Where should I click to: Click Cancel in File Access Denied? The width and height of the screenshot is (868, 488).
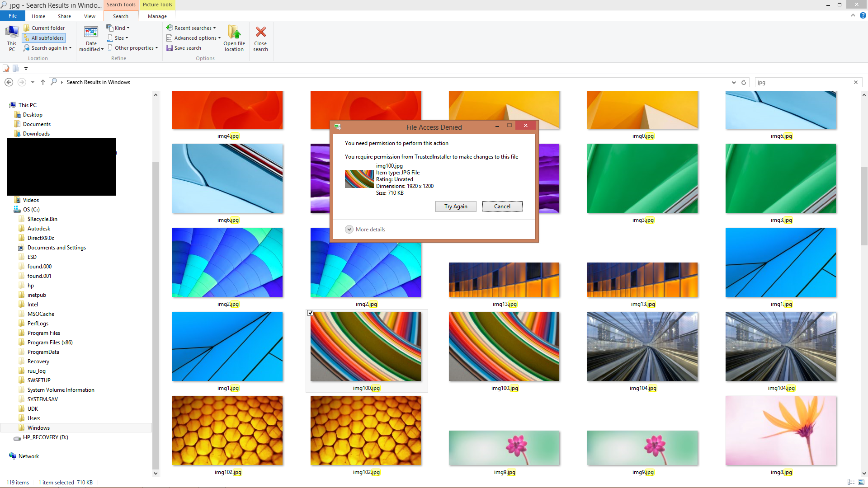point(502,206)
